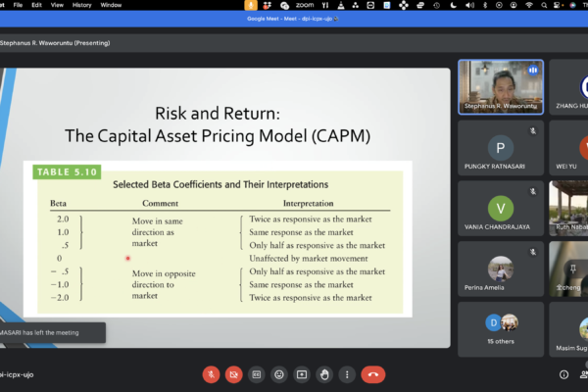Click the red Leave call button
Image resolution: width=588 pixels, height=392 pixels.
pyautogui.click(x=373, y=374)
